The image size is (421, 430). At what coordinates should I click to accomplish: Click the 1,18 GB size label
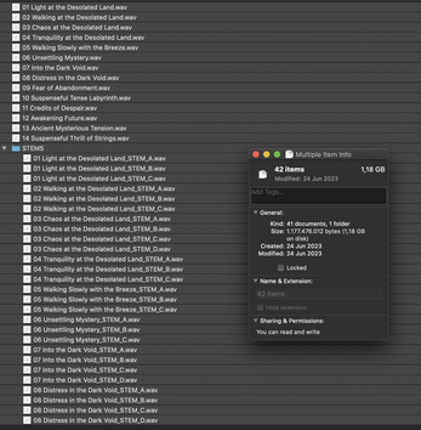click(373, 170)
